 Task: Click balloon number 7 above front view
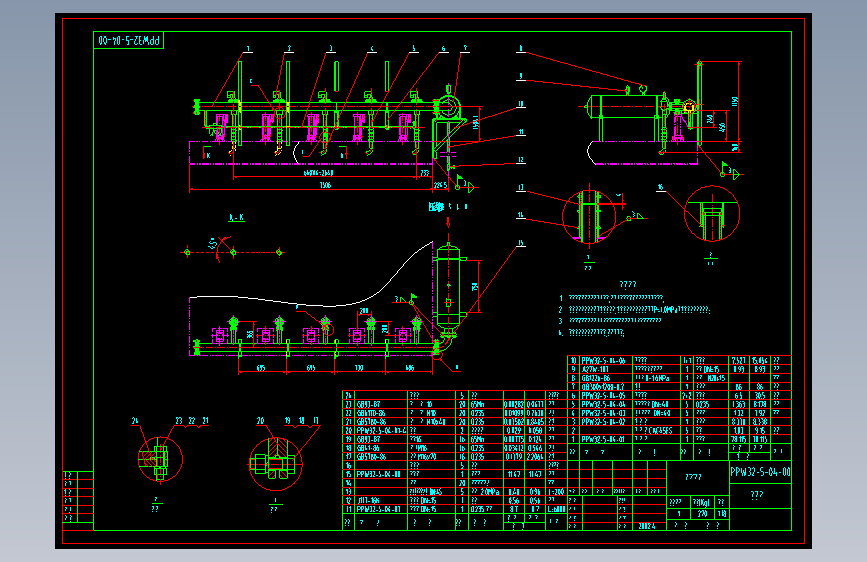tap(465, 49)
